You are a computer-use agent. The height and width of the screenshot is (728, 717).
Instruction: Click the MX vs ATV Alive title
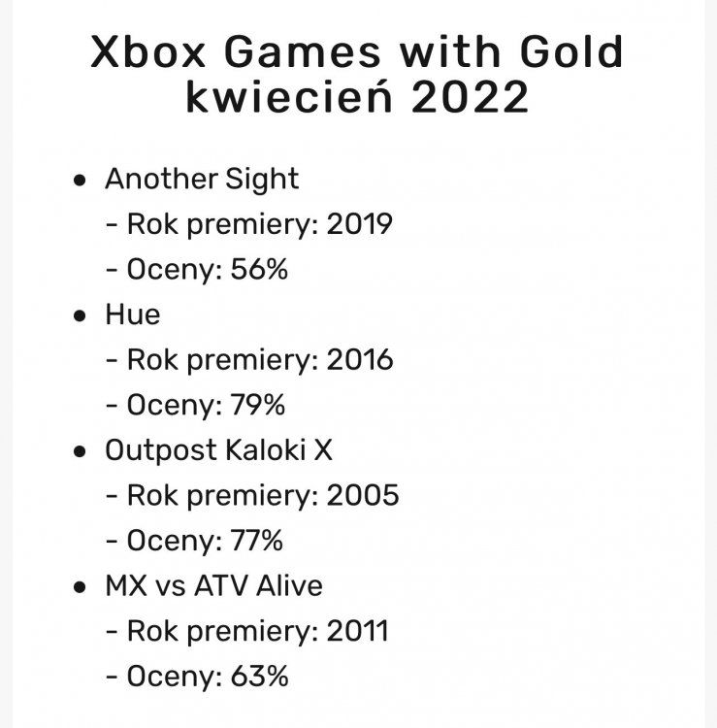(x=213, y=585)
